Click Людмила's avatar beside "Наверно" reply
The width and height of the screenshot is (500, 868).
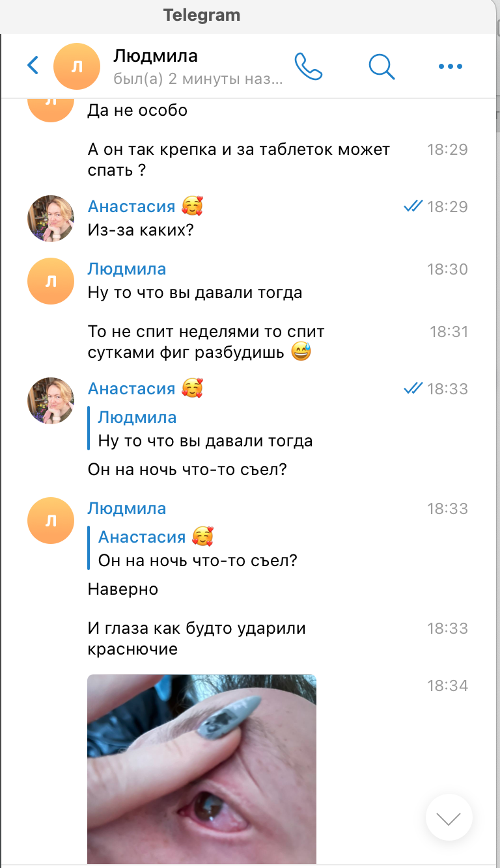50,521
